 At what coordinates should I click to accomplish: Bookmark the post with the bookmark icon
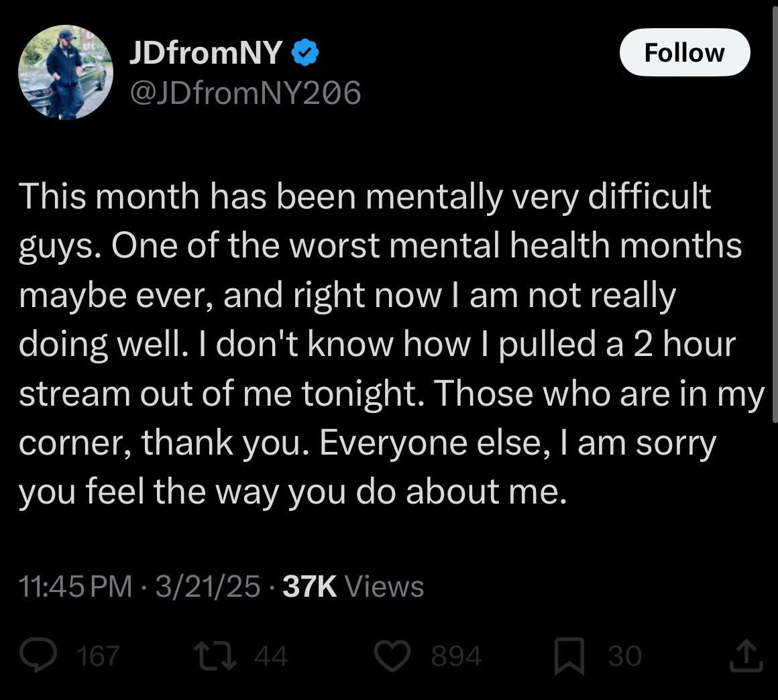click(569, 657)
